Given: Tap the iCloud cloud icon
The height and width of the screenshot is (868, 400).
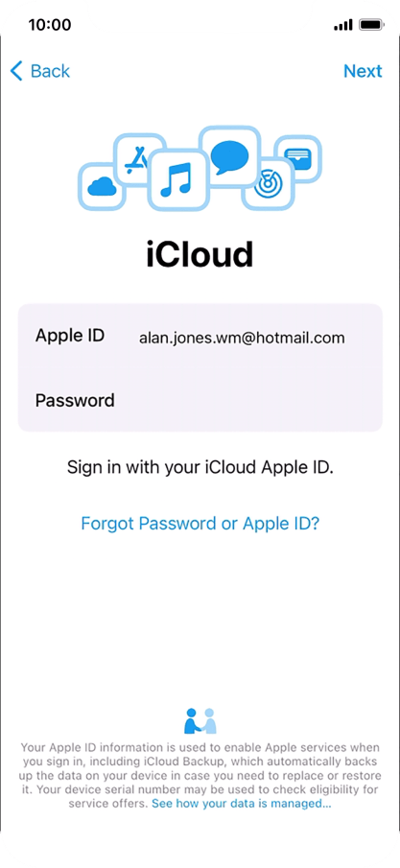Looking at the screenshot, I should click(x=102, y=187).
